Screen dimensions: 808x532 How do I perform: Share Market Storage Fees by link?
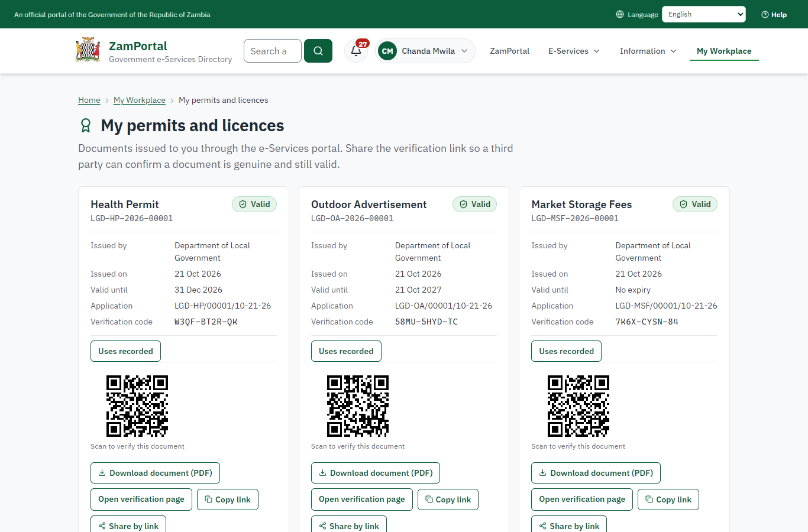tap(569, 524)
